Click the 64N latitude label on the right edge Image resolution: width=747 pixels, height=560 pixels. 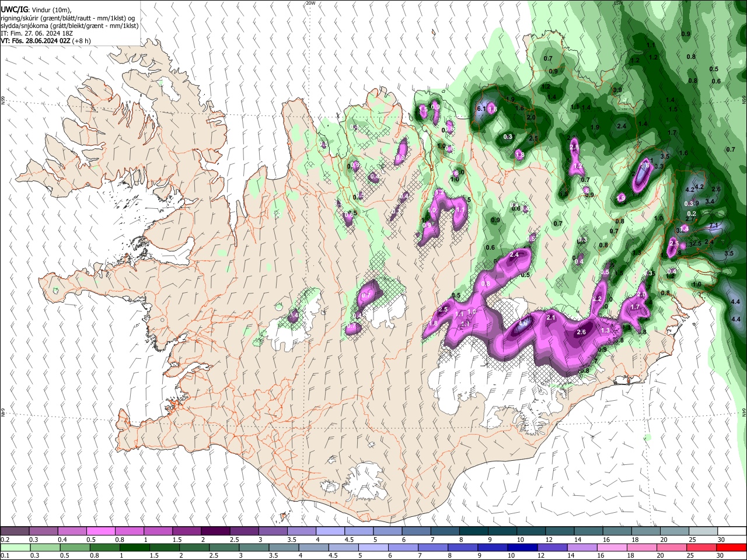tap(744, 412)
